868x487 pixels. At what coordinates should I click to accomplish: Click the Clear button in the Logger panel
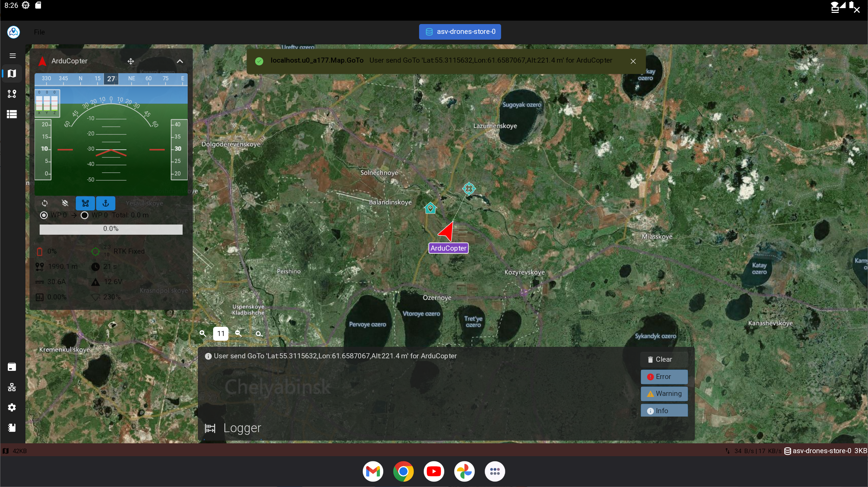(664, 359)
